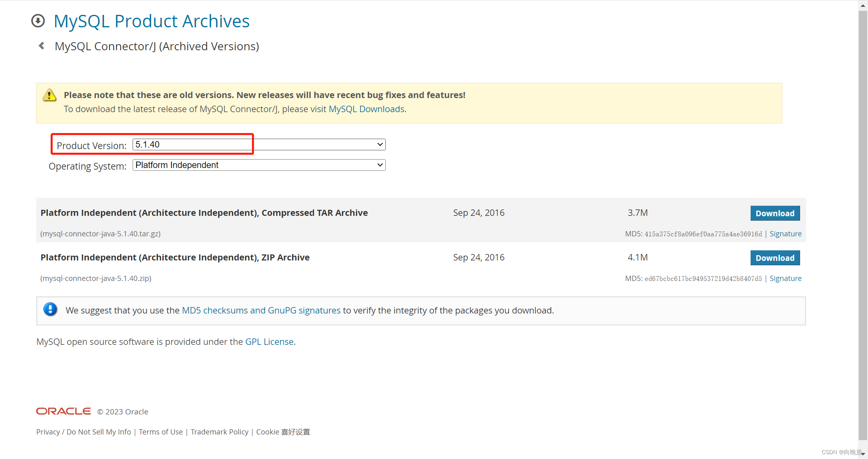Open the Cookie preferences link
Viewport: 868px width, 459px height.
[283, 432]
